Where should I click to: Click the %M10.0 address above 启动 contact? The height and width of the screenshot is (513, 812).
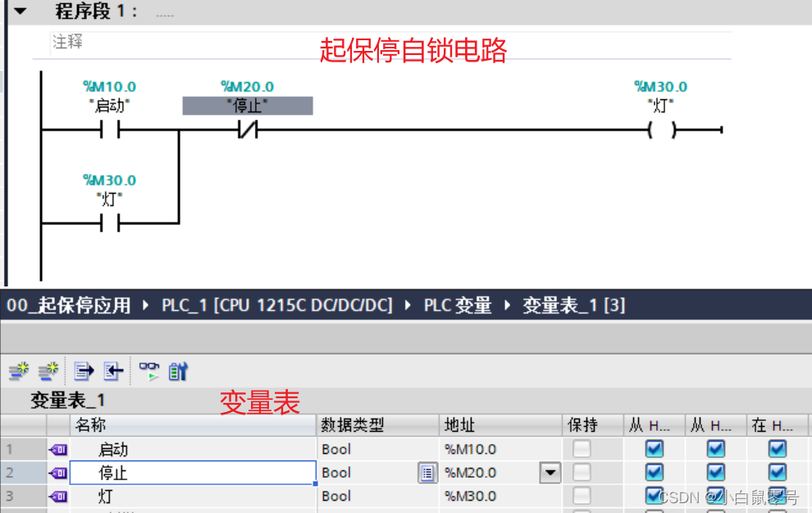(110, 86)
